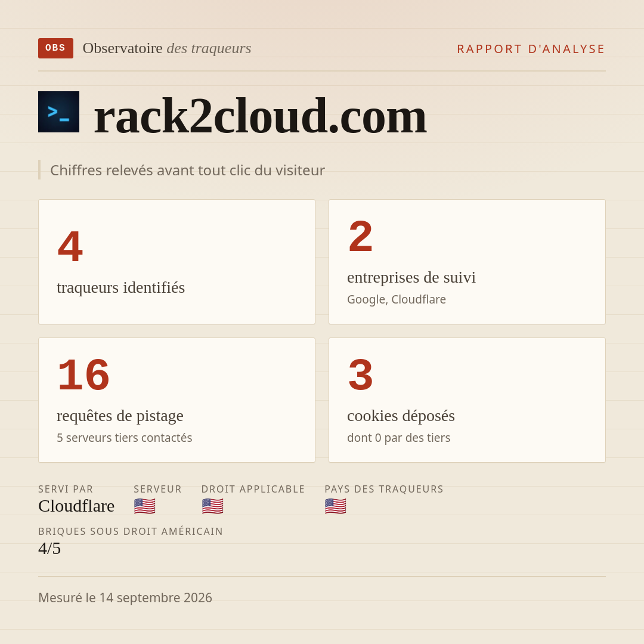Click the 'entreprises de suivi' label
The image size is (644, 644).
pyautogui.click(x=411, y=278)
